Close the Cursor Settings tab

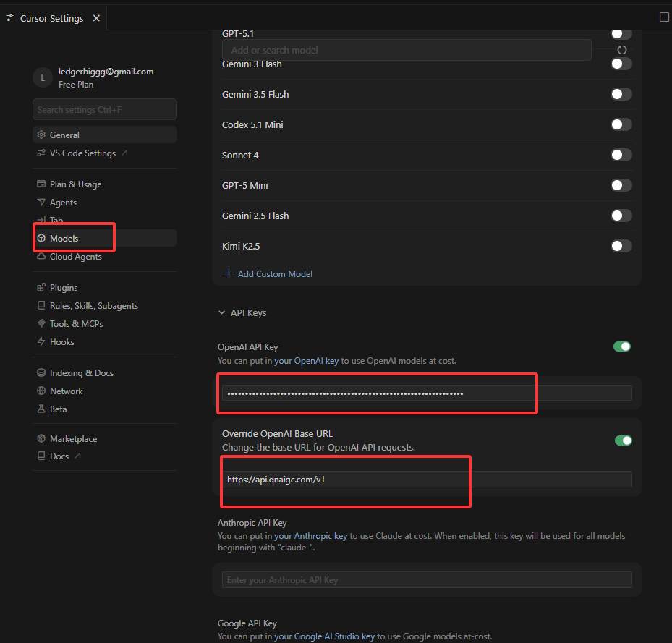point(96,18)
